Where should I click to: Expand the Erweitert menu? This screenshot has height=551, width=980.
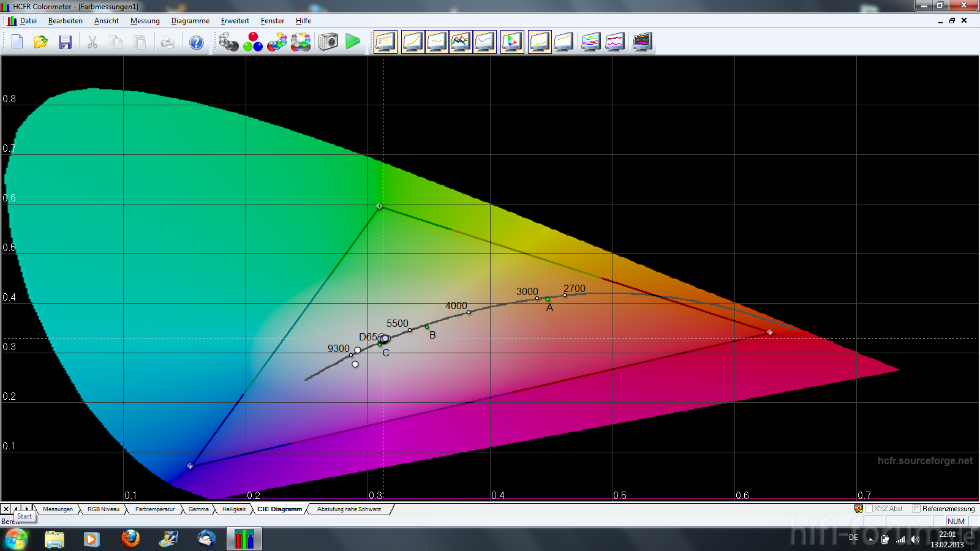pyautogui.click(x=235, y=21)
